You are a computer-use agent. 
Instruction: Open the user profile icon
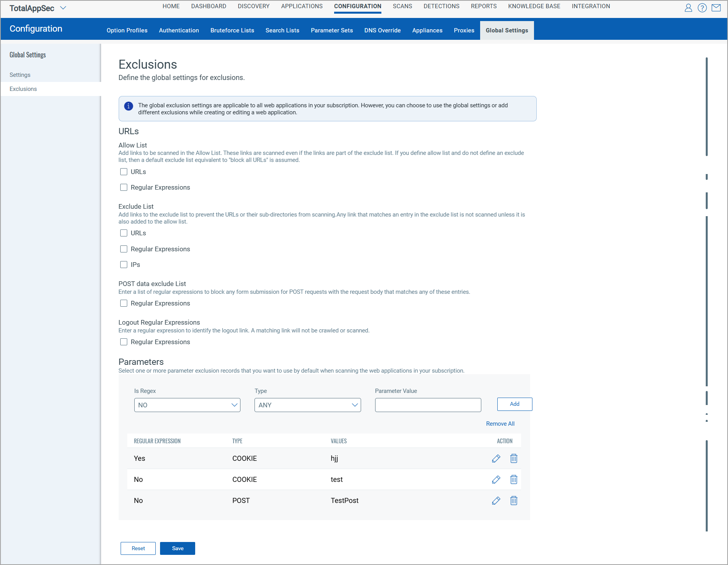688,8
